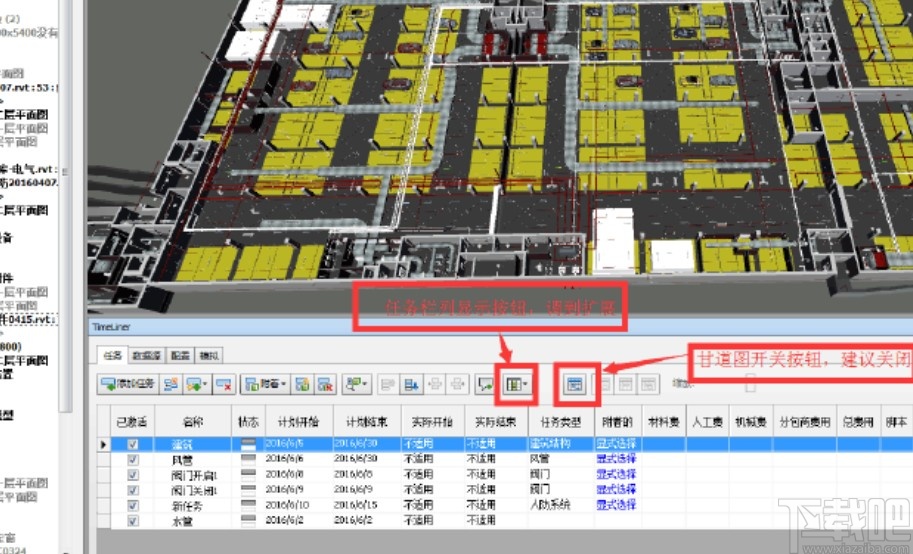The height and width of the screenshot is (554, 913).
Task: Select the task name 新任务
Action: [187, 506]
